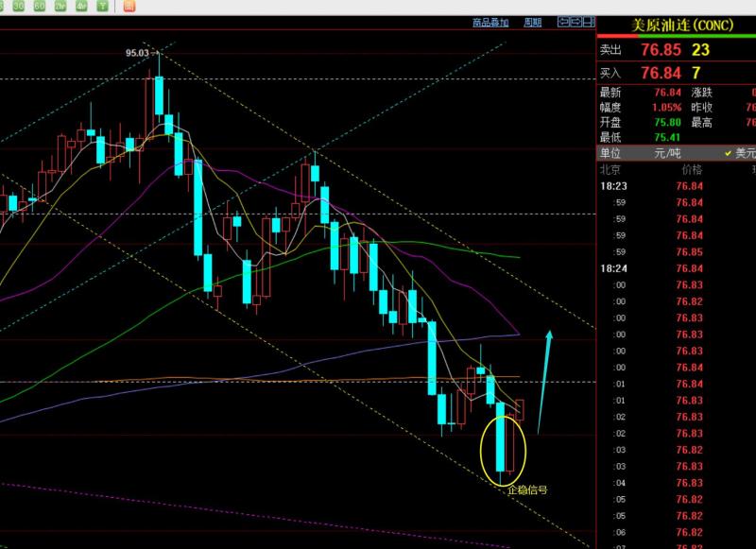Select the 元/吨 unit option
The height and width of the screenshot is (549, 756).
[x=667, y=153]
